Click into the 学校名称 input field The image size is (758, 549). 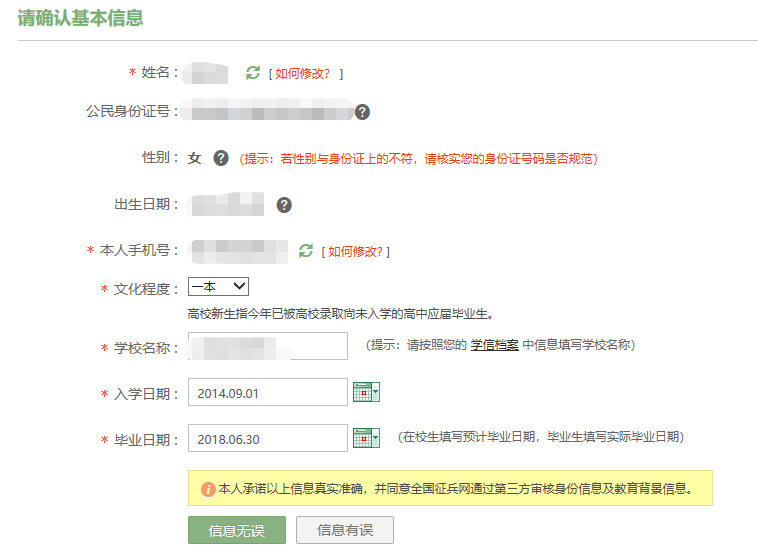pyautogui.click(x=267, y=347)
